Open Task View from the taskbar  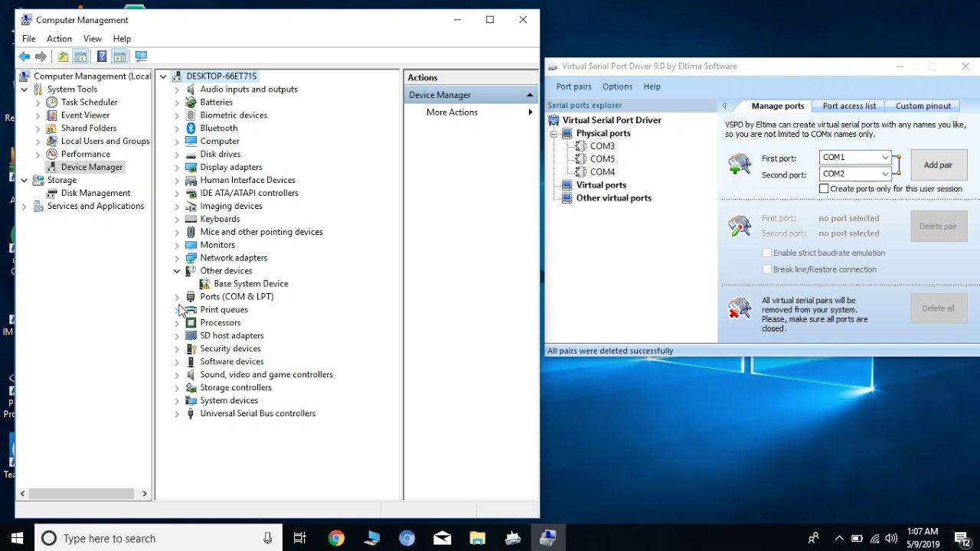tap(300, 538)
